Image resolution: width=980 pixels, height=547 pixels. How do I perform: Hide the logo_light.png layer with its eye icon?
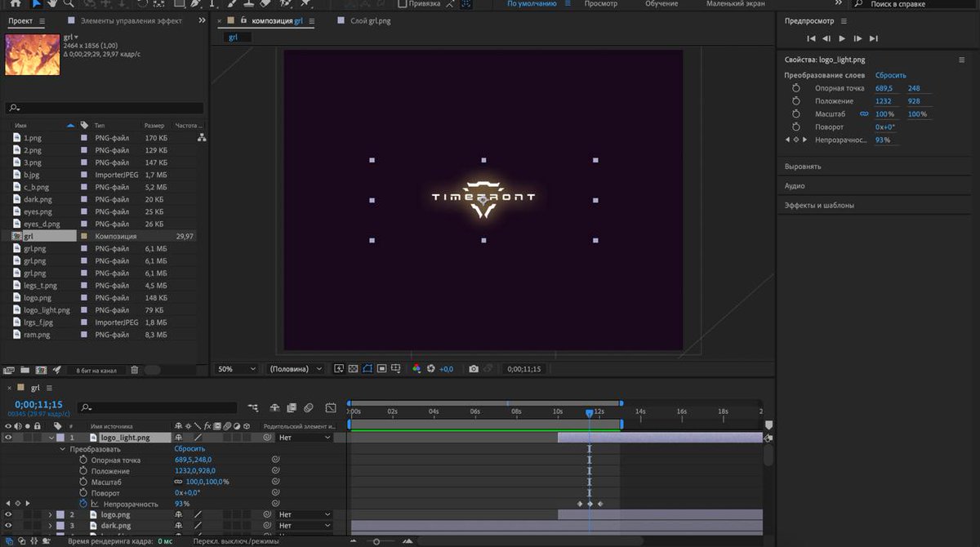[8, 438]
